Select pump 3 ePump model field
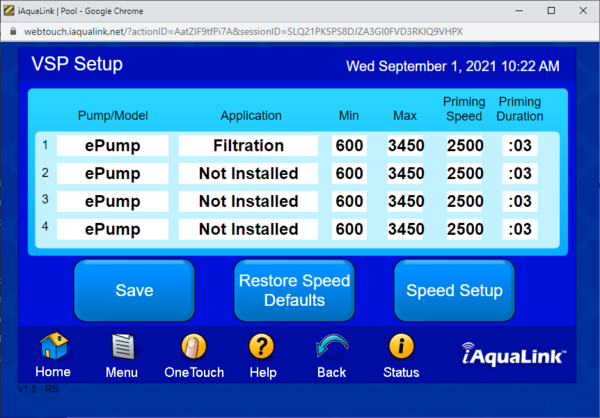The image size is (600, 418). tap(112, 201)
